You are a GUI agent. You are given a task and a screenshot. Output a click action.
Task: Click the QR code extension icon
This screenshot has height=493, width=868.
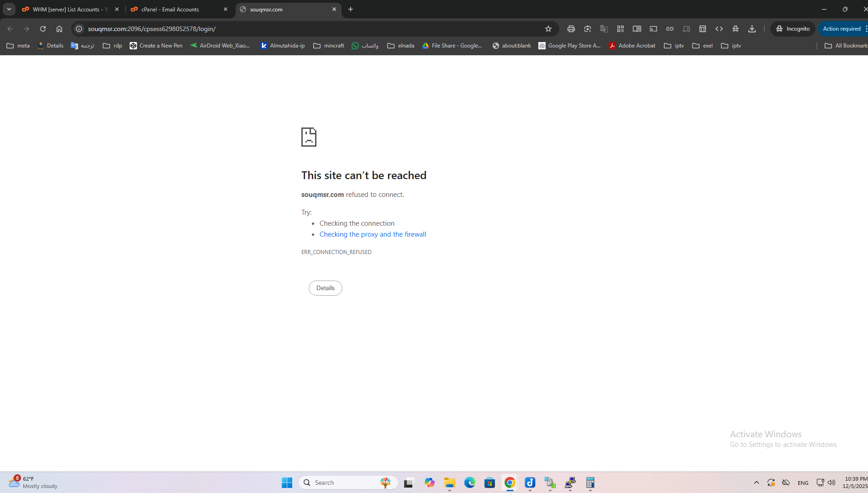click(621, 29)
